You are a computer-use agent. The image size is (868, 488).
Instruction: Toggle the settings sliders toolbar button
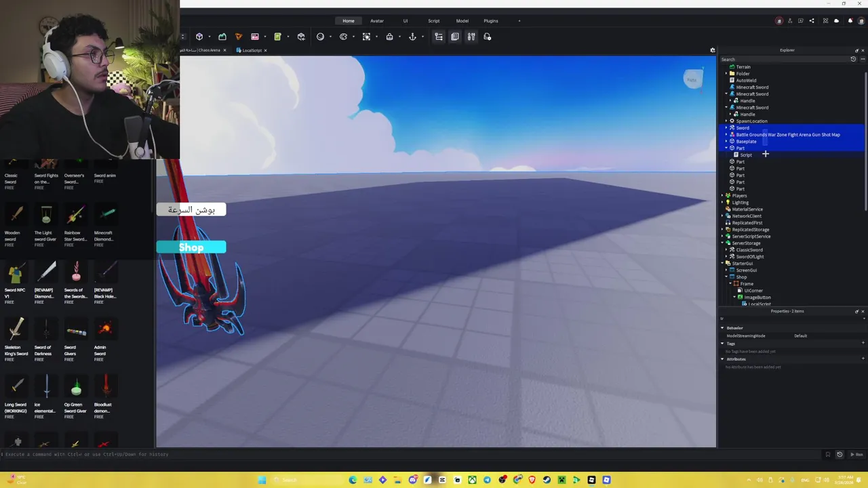[471, 37]
